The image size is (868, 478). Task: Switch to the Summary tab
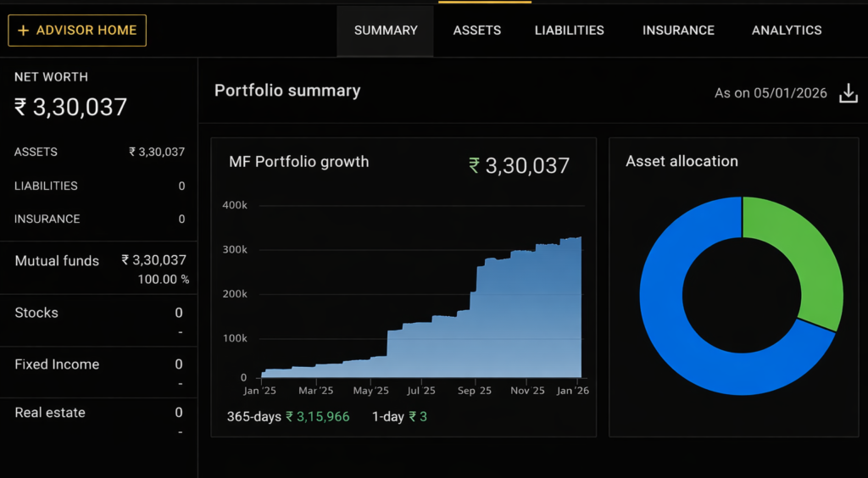386,31
